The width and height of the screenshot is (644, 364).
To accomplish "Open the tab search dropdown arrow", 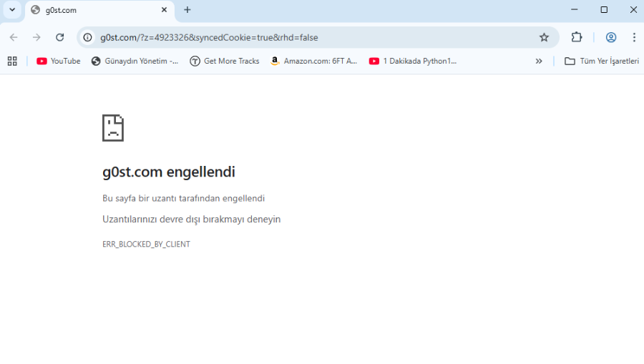I will pyautogui.click(x=12, y=10).
